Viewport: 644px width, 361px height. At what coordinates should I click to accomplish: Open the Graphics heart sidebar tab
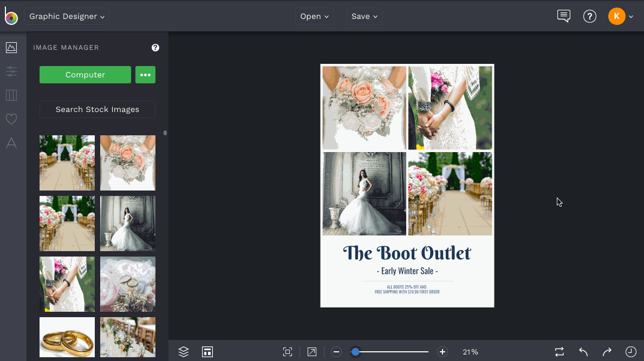11,119
